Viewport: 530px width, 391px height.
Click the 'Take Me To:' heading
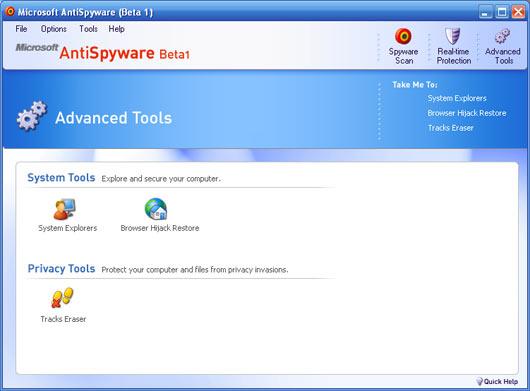pyautogui.click(x=415, y=84)
